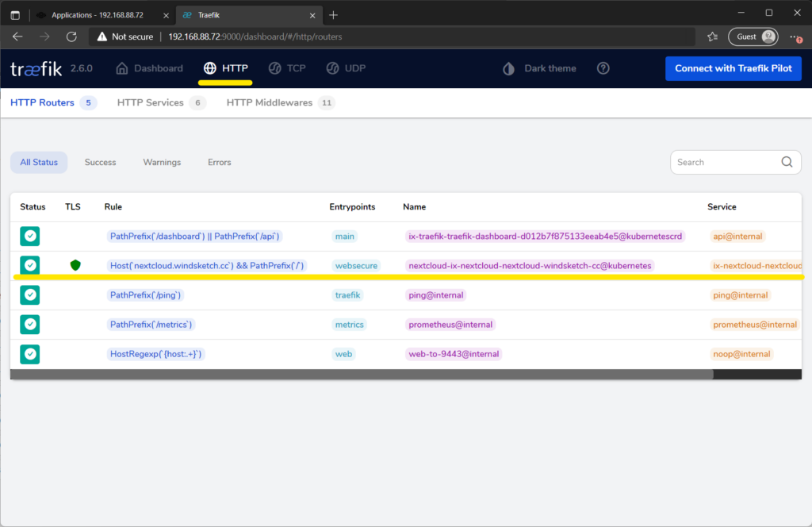Select the PathPrefix(`/metrics`) rule

[x=151, y=325]
